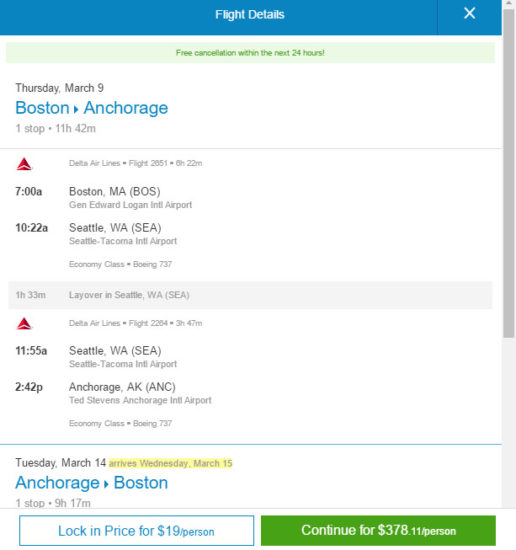Click the free cancellation notice banner
Screen dimensions: 516x550
pos(250,53)
